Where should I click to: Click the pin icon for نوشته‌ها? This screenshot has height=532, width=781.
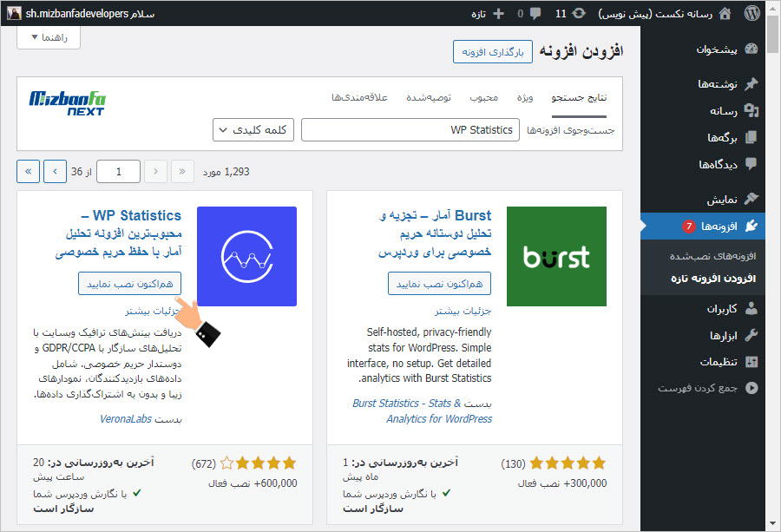(751, 83)
